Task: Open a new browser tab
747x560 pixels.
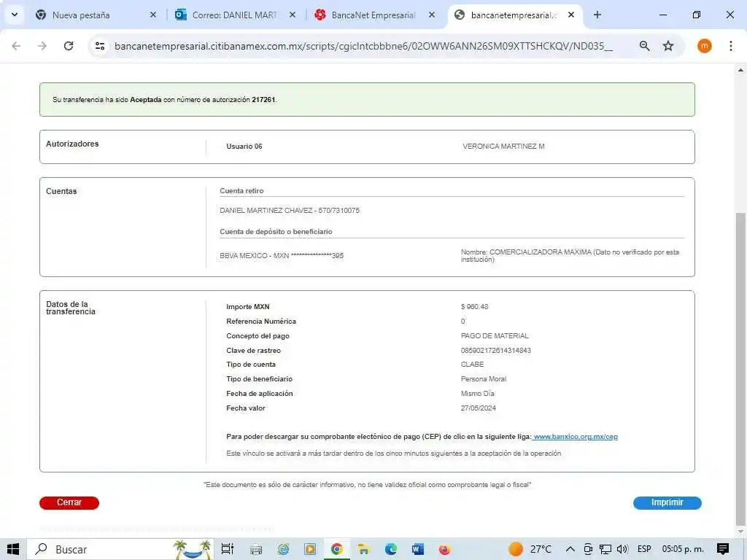Action: coord(597,15)
